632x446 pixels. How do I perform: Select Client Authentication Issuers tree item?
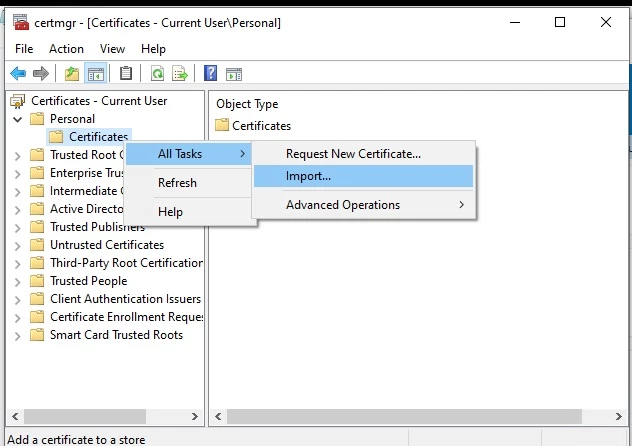pyautogui.click(x=125, y=299)
